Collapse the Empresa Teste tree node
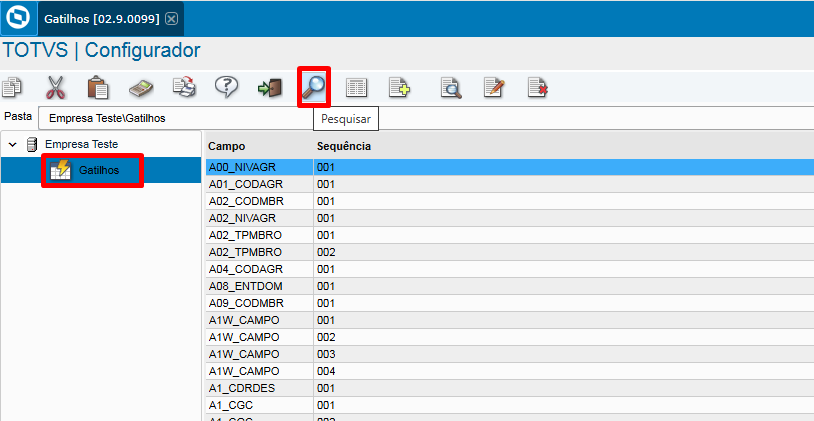The image size is (814, 421). click(13, 144)
